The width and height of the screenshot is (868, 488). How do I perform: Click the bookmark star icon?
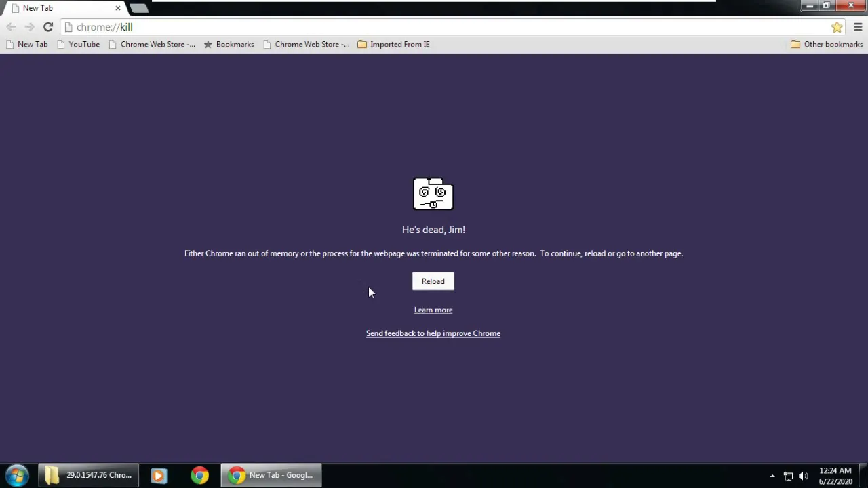pyautogui.click(x=837, y=27)
